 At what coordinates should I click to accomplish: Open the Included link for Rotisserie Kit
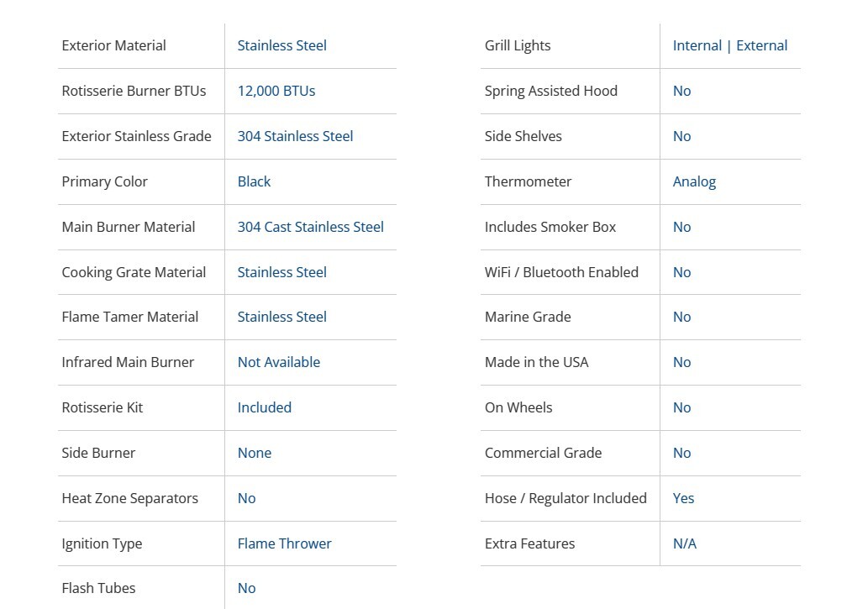[264, 407]
